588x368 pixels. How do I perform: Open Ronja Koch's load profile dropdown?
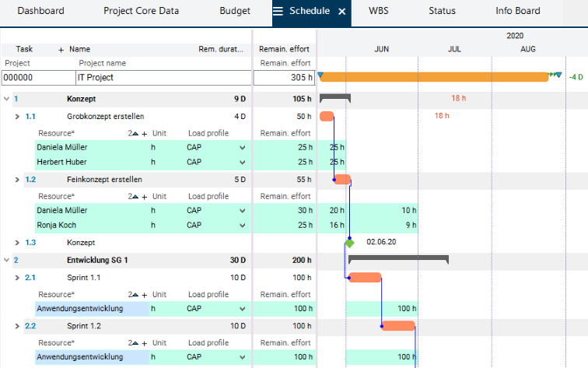coord(242,226)
